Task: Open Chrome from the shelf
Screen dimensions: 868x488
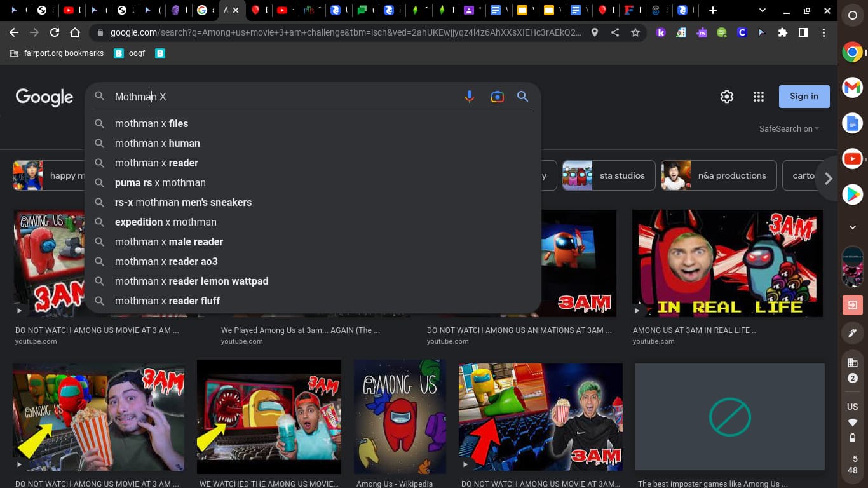Action: pyautogui.click(x=853, y=52)
